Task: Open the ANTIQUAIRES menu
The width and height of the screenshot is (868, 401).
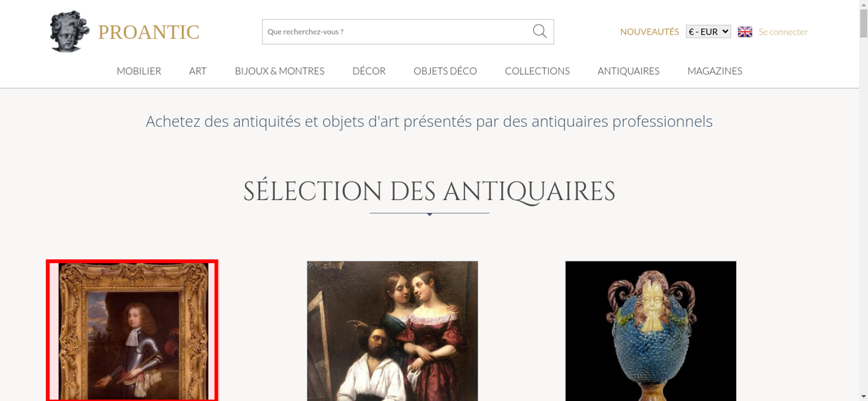Action: [628, 71]
